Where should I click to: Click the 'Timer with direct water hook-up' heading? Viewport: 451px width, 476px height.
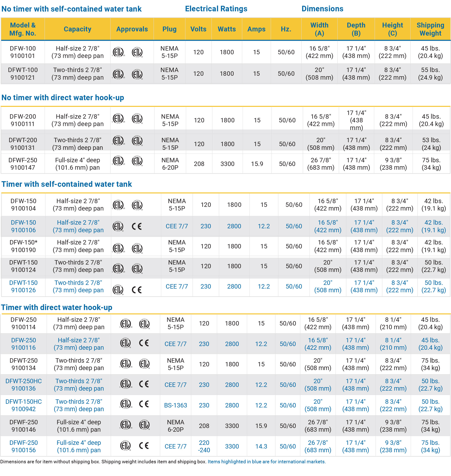pyautogui.click(x=57, y=307)
